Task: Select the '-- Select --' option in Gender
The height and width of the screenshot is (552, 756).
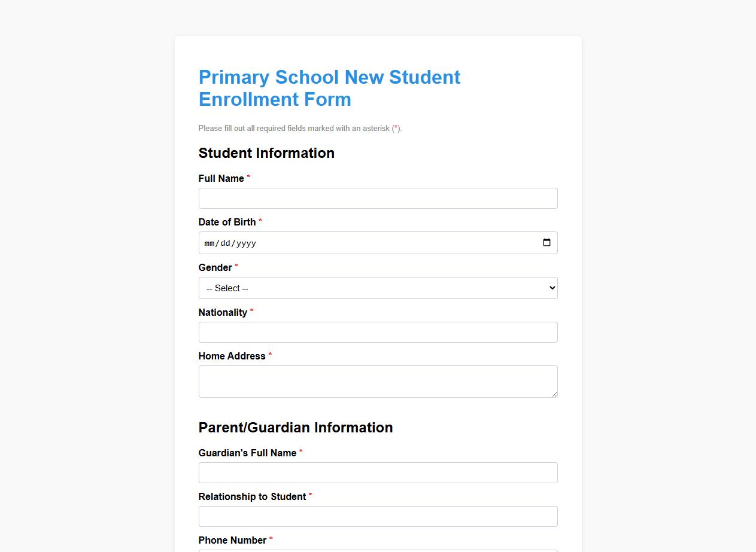Action: pyautogui.click(x=378, y=288)
